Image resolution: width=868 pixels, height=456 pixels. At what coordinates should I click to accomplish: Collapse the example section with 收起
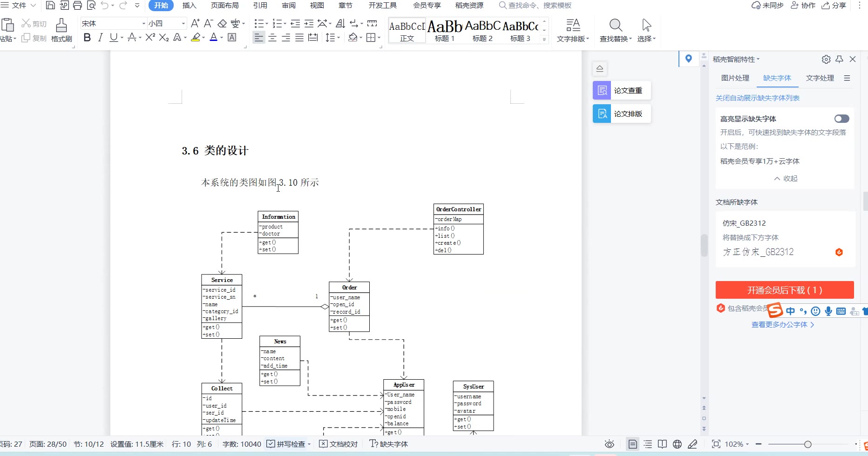(786, 179)
